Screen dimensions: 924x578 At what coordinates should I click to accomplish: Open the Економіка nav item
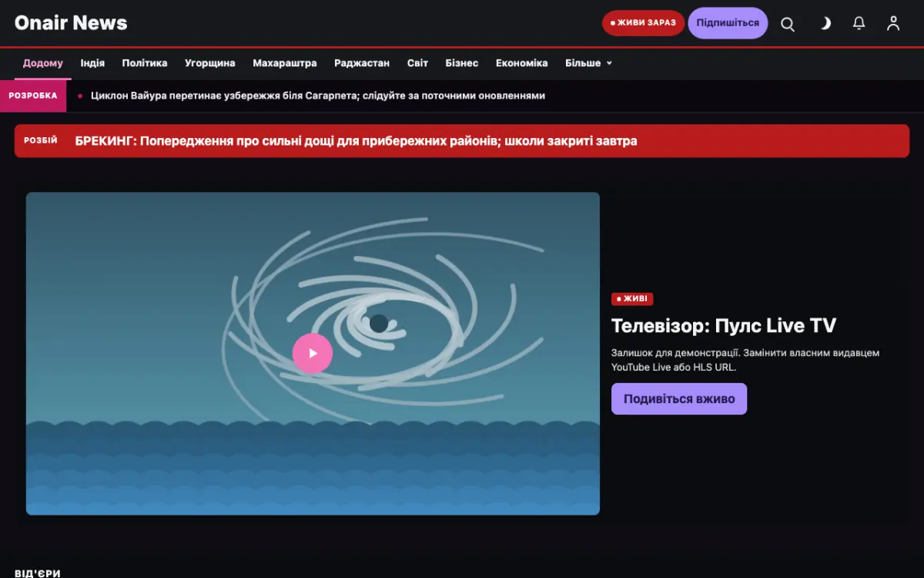522,63
